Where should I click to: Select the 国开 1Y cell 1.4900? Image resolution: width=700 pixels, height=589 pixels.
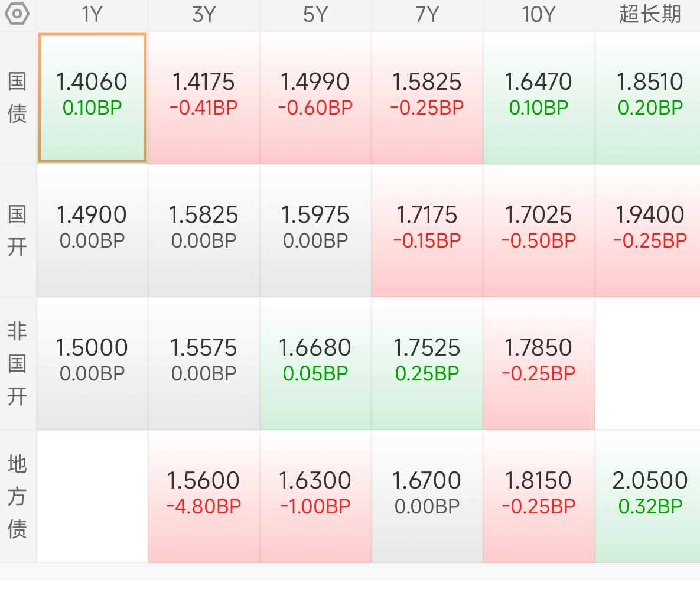coord(92,231)
